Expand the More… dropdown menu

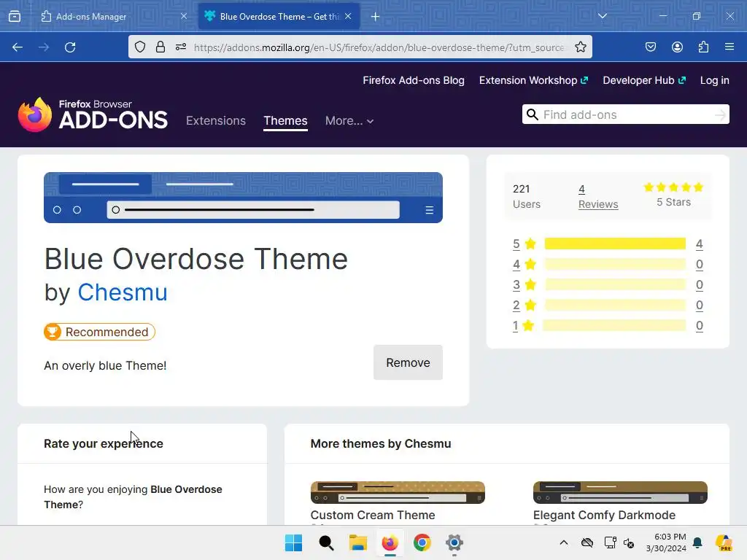click(349, 121)
